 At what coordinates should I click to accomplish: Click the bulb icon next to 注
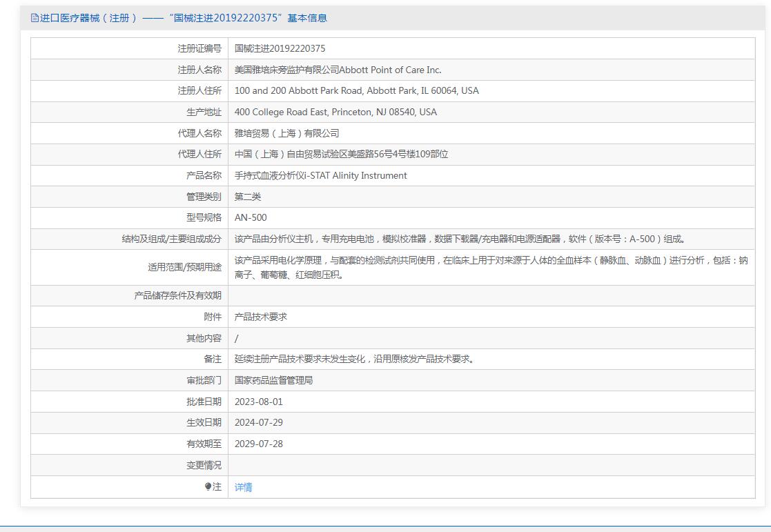pos(208,486)
